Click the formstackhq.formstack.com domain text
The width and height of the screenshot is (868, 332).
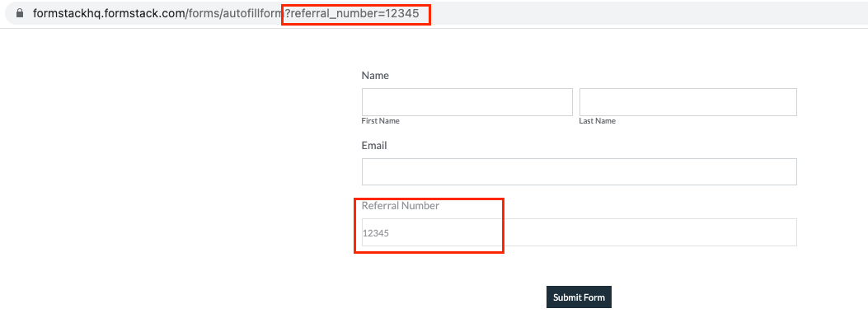click(109, 14)
